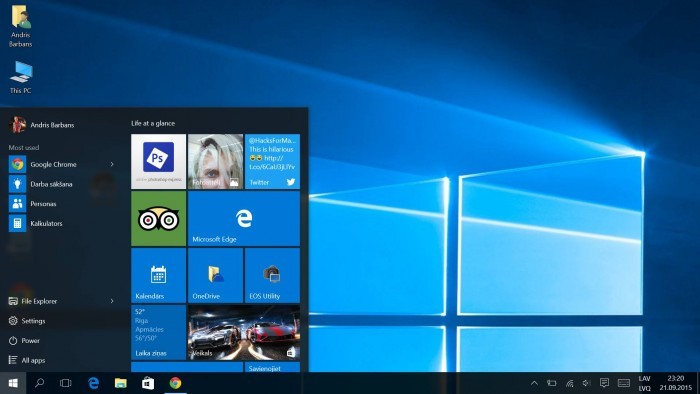This screenshot has height=394, width=700.
Task: Click the volume speaker tray icon
Action: (586, 383)
